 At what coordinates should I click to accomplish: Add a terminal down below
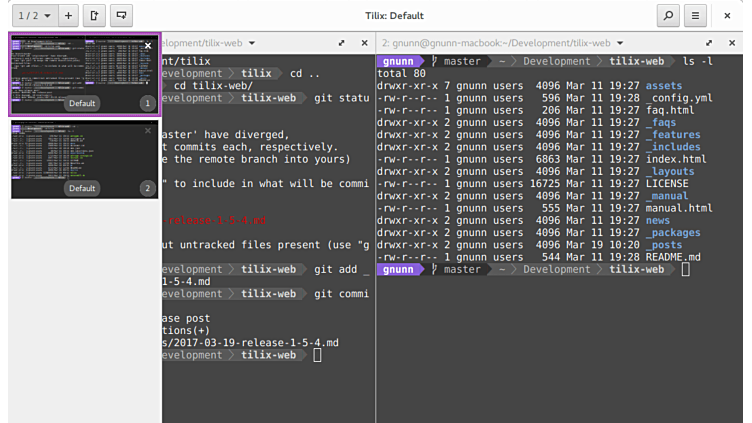click(121, 16)
